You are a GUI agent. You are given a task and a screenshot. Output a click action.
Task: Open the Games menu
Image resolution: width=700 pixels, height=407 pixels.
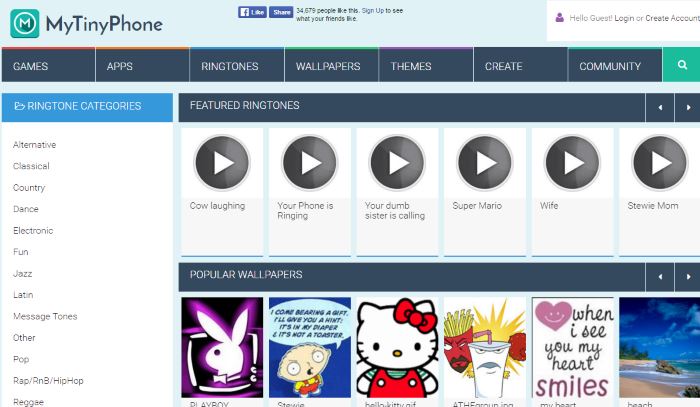(x=48, y=65)
